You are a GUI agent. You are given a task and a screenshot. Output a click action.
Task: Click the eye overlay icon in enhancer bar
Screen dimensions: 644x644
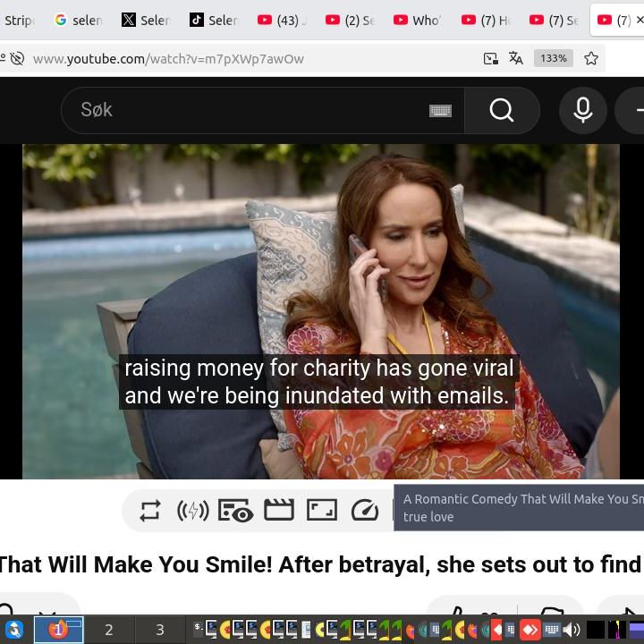[x=235, y=511]
